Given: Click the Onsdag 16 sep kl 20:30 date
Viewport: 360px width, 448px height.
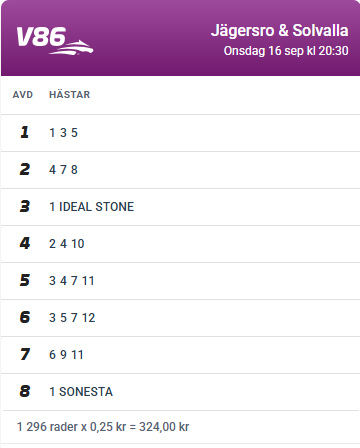Looking at the screenshot, I should click(286, 51).
